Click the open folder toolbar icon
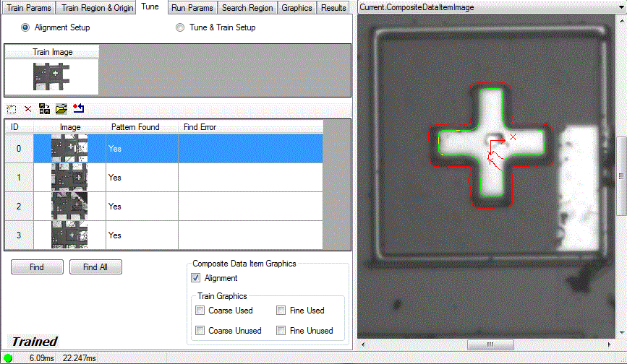The width and height of the screenshot is (627, 364). [61, 109]
